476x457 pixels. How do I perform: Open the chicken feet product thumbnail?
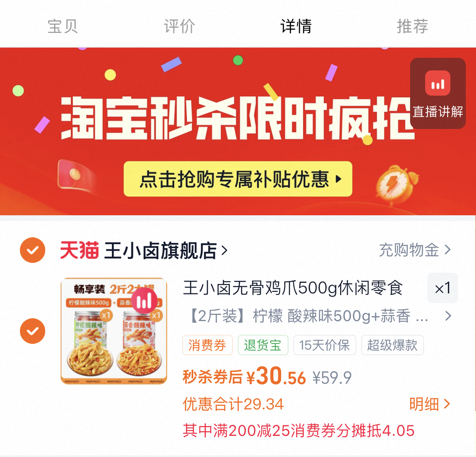click(x=114, y=331)
